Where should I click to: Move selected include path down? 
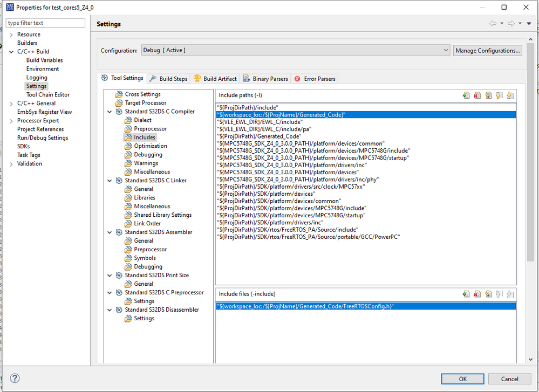pyautogui.click(x=510, y=95)
